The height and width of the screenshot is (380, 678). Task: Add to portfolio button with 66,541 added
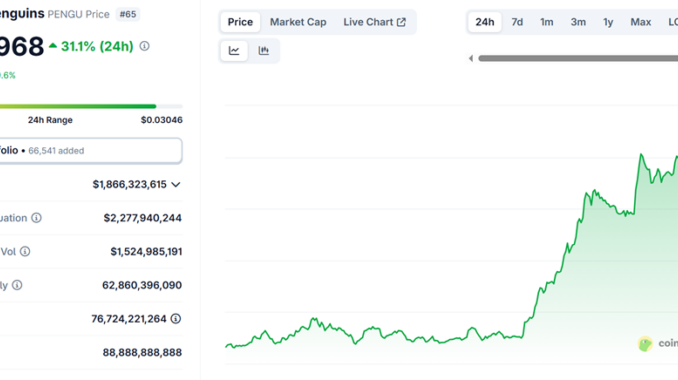90,150
